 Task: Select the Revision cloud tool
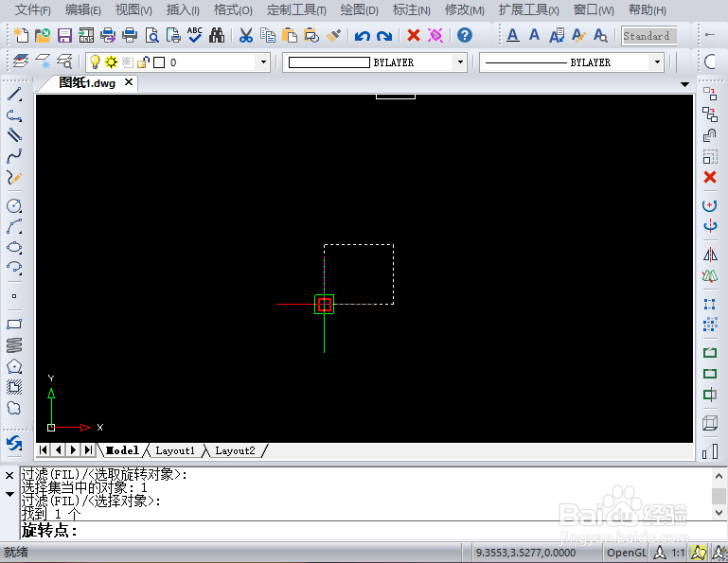(14, 408)
